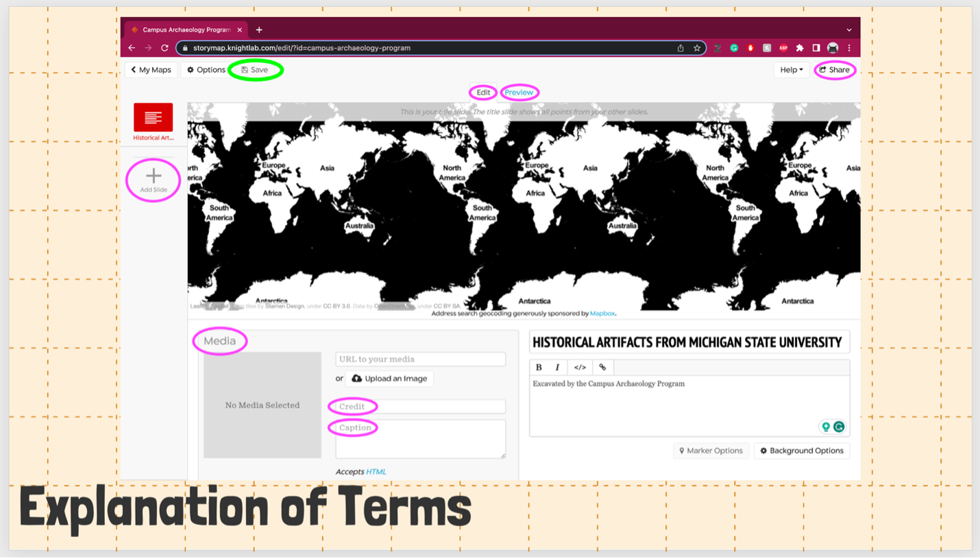Return to My Maps
980x559 pixels.
click(x=151, y=70)
